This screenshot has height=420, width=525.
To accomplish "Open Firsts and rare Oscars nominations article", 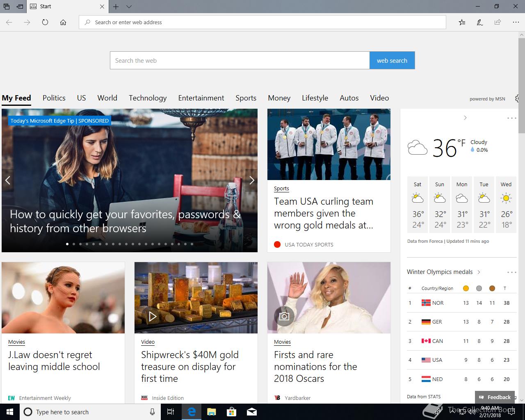I will click(x=315, y=367).
